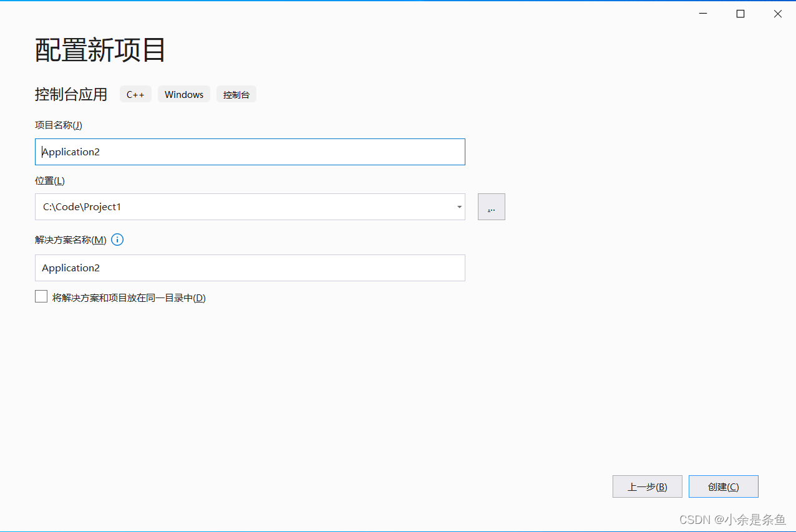
Task: Click the 项目名称(J) label
Action: [58, 125]
